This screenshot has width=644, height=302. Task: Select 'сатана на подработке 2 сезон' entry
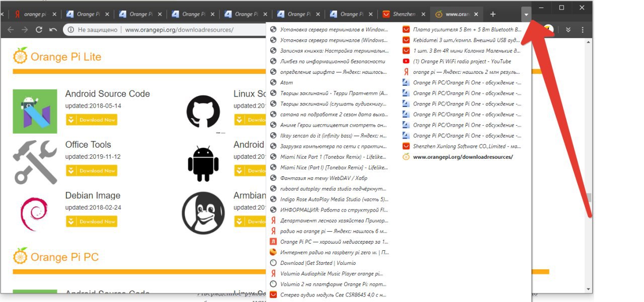(x=329, y=115)
